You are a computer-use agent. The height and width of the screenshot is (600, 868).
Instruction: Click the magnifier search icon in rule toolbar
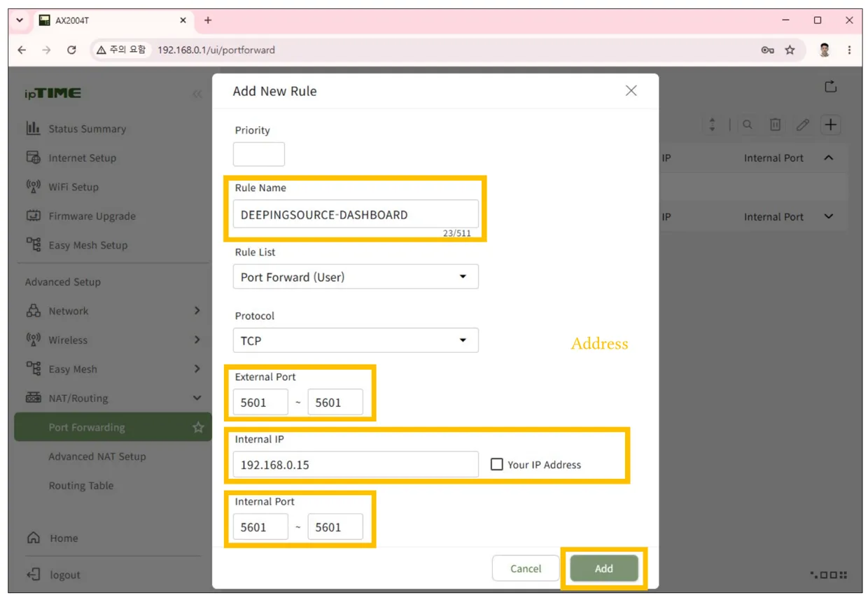click(748, 125)
